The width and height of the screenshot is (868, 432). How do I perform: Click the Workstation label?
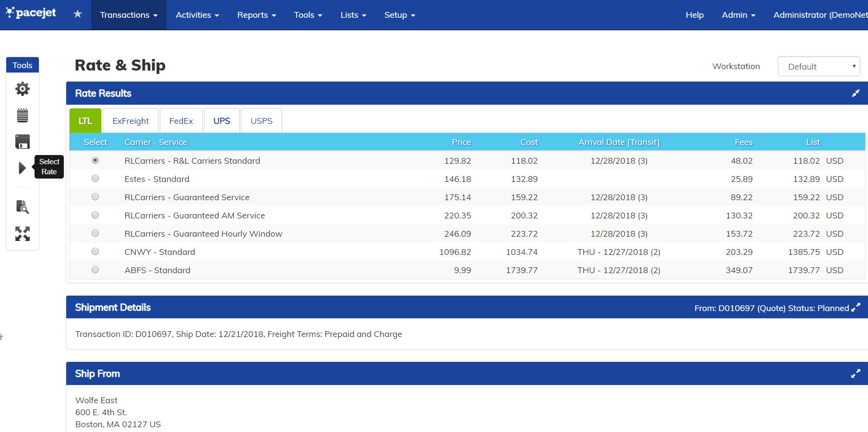(736, 66)
